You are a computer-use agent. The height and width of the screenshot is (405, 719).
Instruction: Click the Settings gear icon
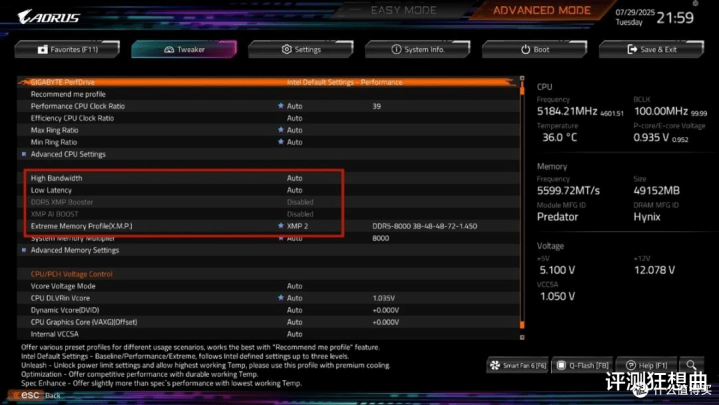coord(287,49)
